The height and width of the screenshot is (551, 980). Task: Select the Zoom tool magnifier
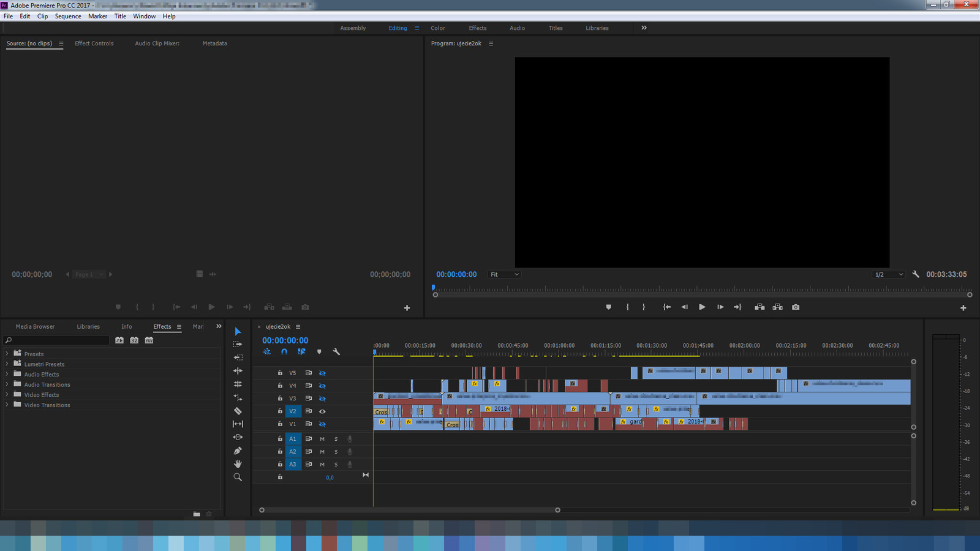(x=238, y=478)
